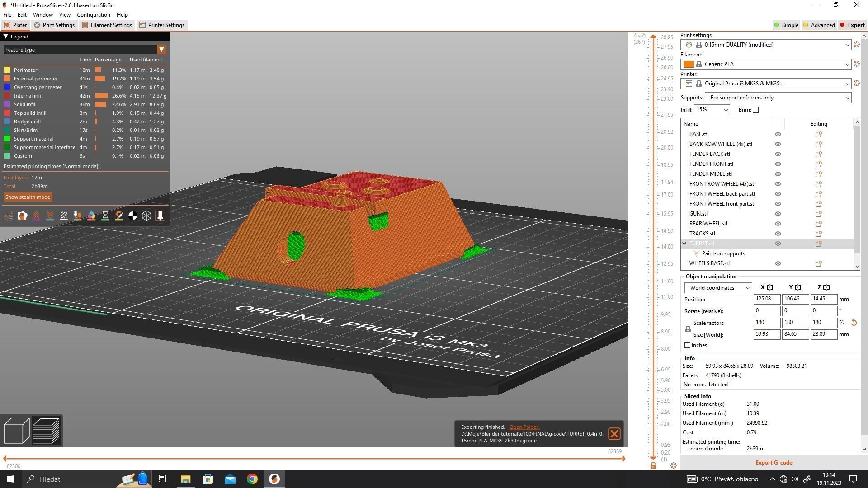Collapse the TURRET.stl tree item
868x488 pixels.
pyautogui.click(x=684, y=244)
